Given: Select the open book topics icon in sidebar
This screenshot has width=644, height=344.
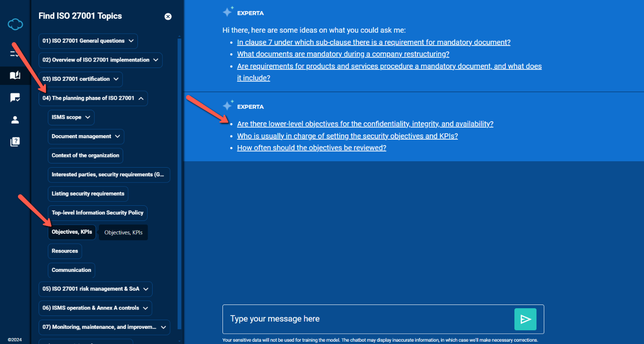Looking at the screenshot, I should [15, 75].
